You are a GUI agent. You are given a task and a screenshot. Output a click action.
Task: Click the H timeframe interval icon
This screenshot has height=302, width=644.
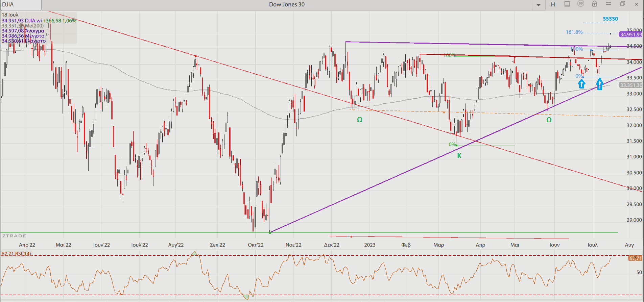coord(553,4)
